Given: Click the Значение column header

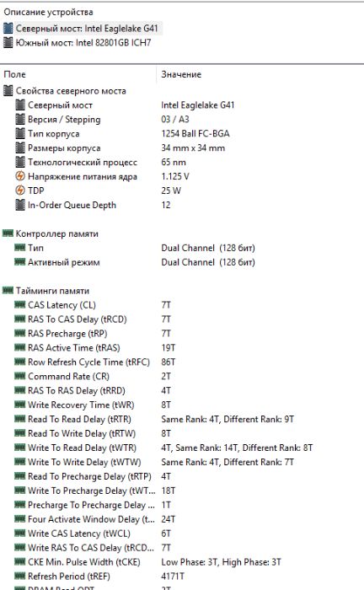Looking at the screenshot, I should [x=181, y=74].
